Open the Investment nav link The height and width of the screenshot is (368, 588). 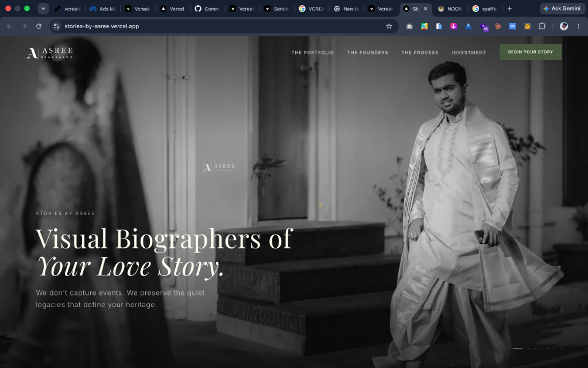[x=469, y=52]
